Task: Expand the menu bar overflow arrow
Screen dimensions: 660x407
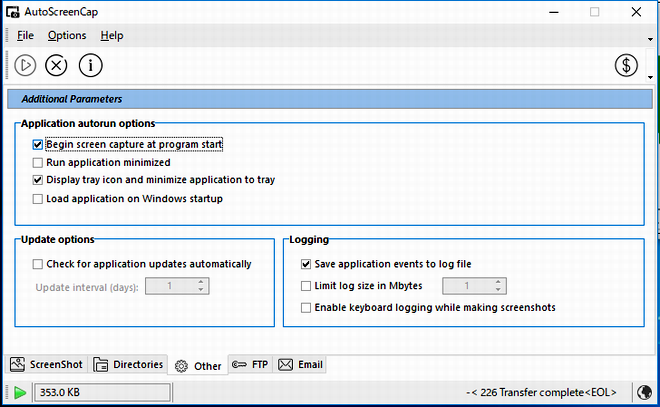Action: [650, 39]
